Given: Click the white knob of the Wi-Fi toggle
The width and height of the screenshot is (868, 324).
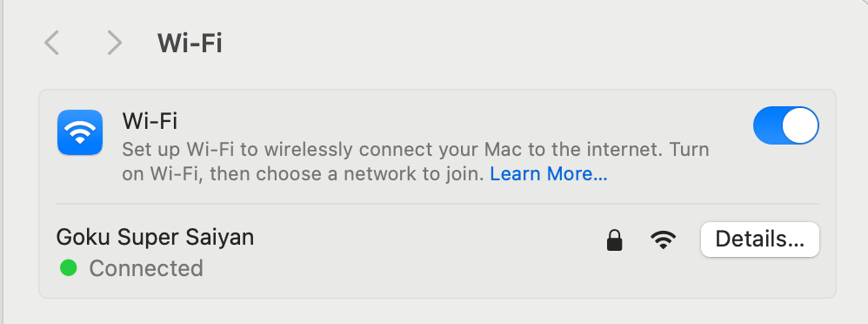Looking at the screenshot, I should pyautogui.click(x=800, y=125).
